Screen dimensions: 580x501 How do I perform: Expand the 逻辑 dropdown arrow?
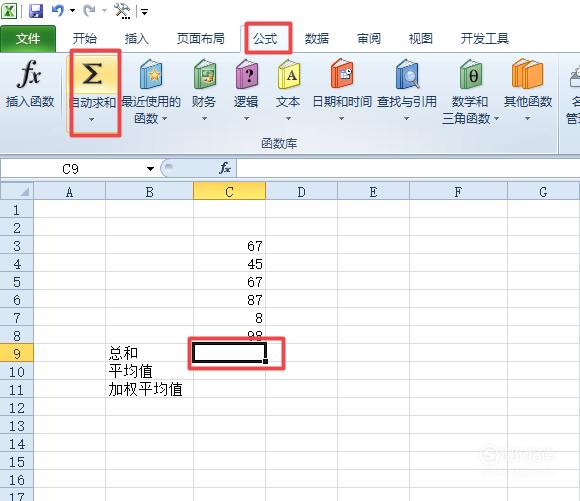pyautogui.click(x=246, y=119)
